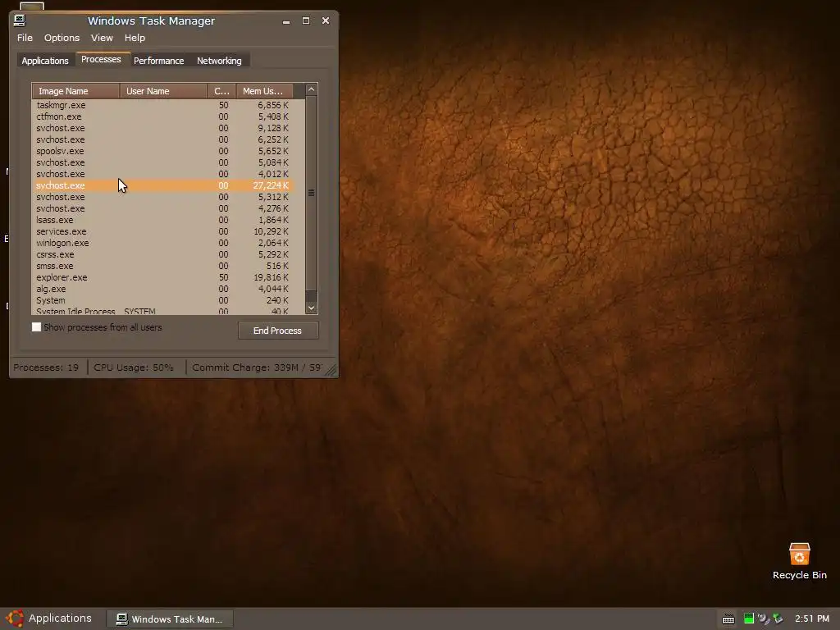This screenshot has width=840, height=630.
Task: Click the Windows Task Man... taskbar button
Action: [x=170, y=619]
